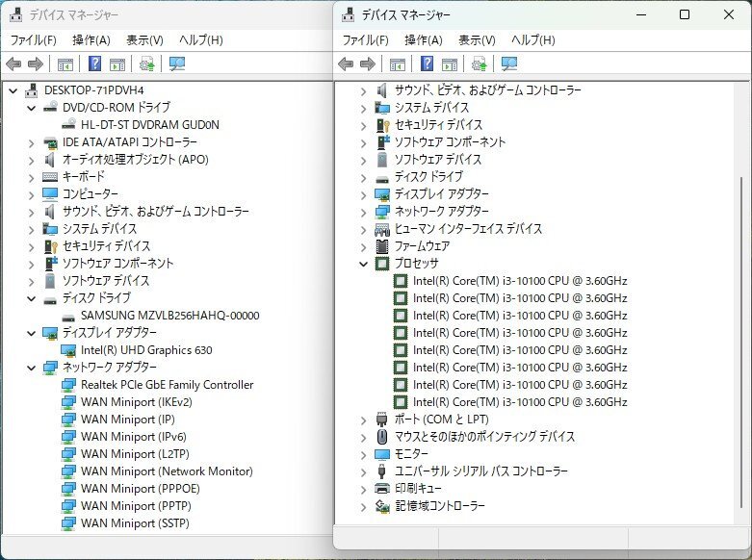The width and height of the screenshot is (752, 560).
Task: Collapse ネットワーク アダプター node in left window
Action: 31,368
